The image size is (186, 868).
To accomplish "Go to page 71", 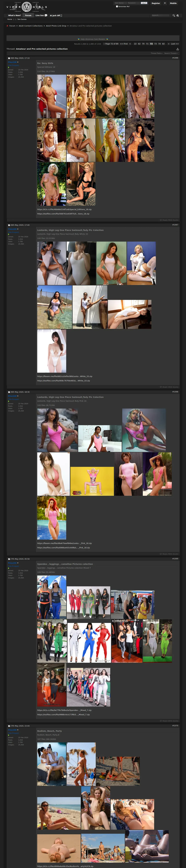I will (147, 44).
